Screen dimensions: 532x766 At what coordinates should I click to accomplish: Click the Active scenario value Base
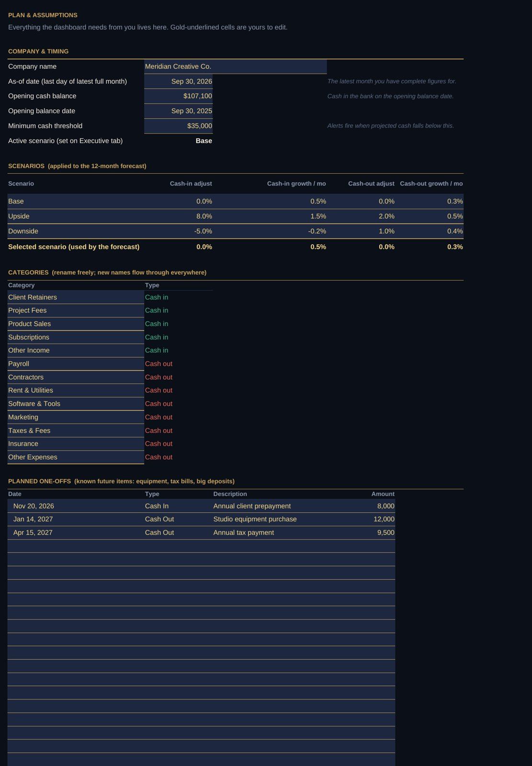(x=204, y=141)
